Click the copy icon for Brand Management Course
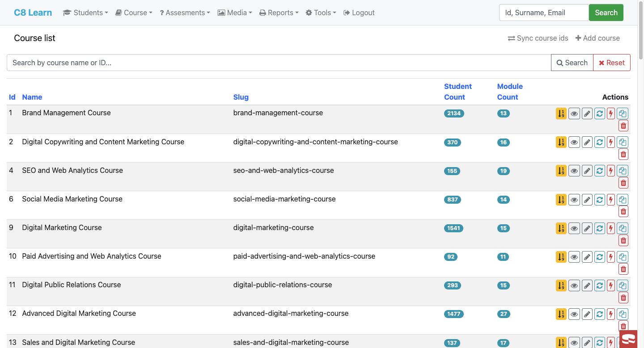The width and height of the screenshot is (644, 348). 623,113
